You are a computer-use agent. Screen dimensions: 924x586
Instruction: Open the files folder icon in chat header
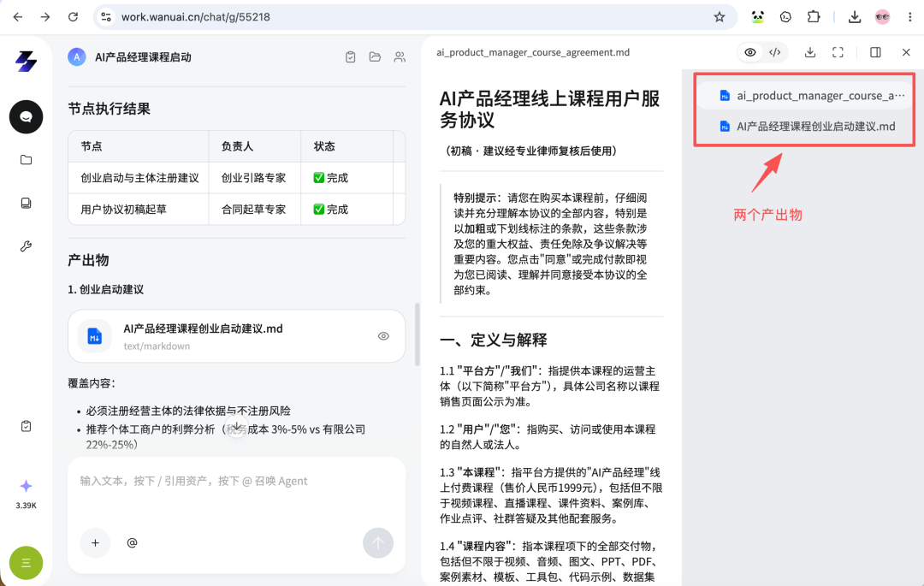(375, 57)
